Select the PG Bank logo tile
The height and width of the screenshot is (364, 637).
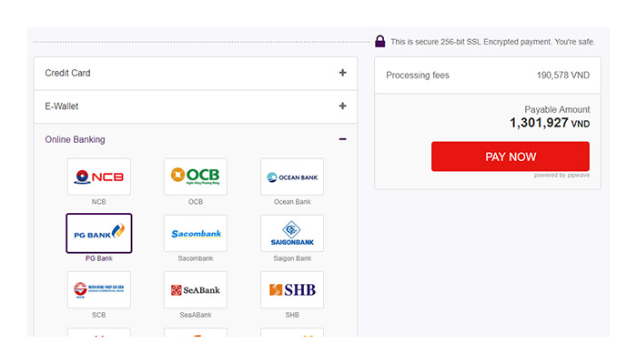click(x=99, y=233)
